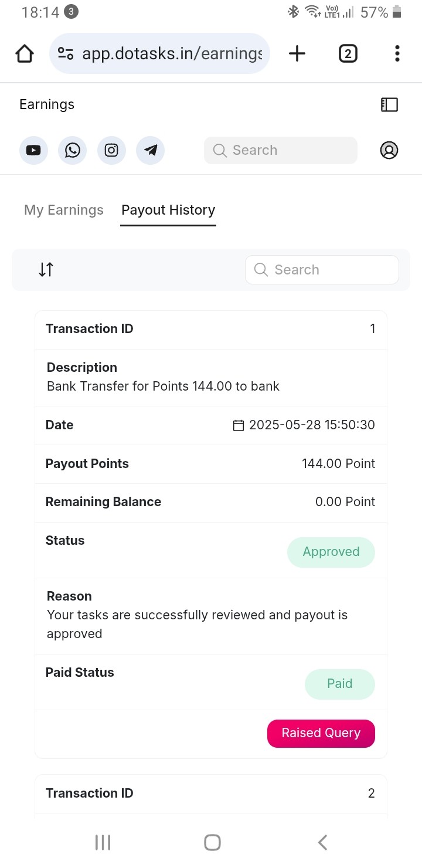Open the browser three-dot menu
422x868 pixels.
(x=397, y=53)
